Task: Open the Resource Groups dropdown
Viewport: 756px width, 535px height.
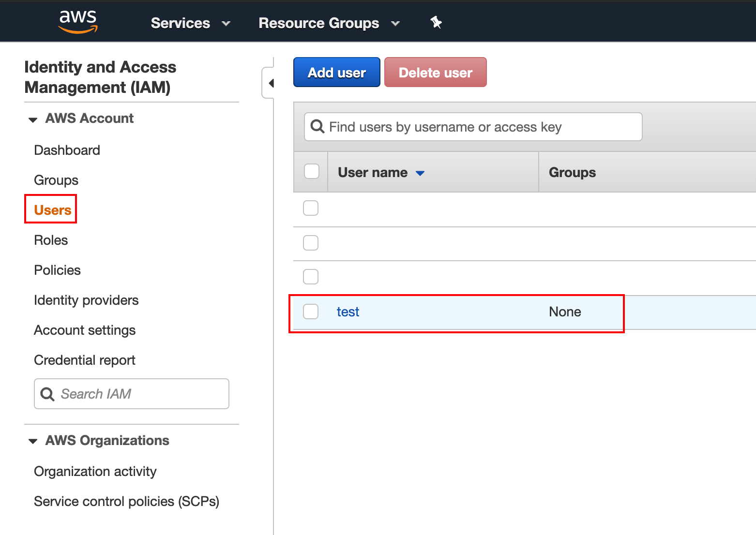Action: click(329, 23)
